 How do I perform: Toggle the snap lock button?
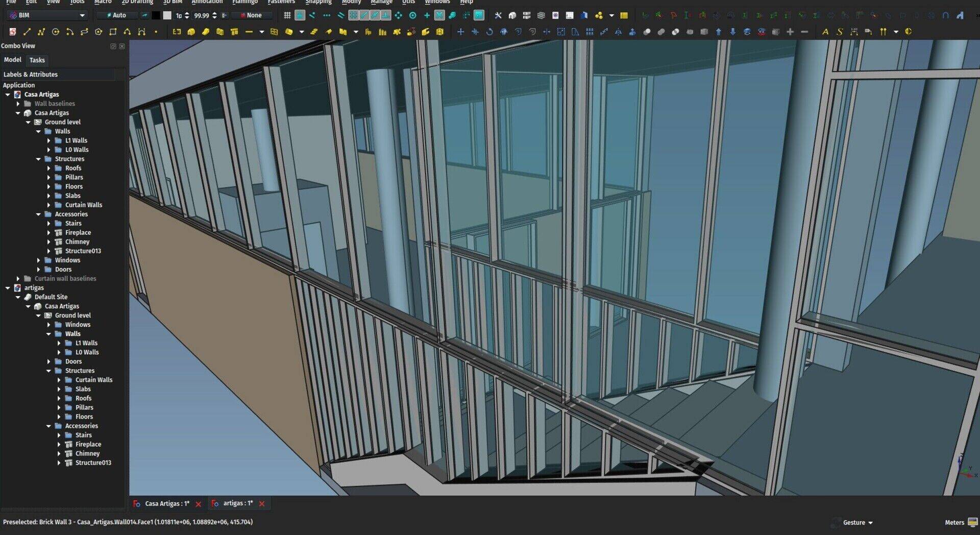click(x=300, y=15)
